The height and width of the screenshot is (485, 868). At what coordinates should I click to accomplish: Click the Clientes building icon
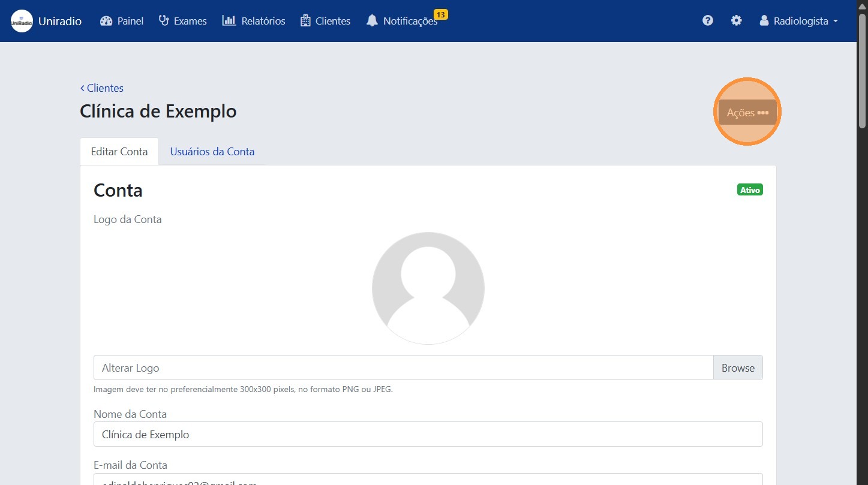pos(305,21)
